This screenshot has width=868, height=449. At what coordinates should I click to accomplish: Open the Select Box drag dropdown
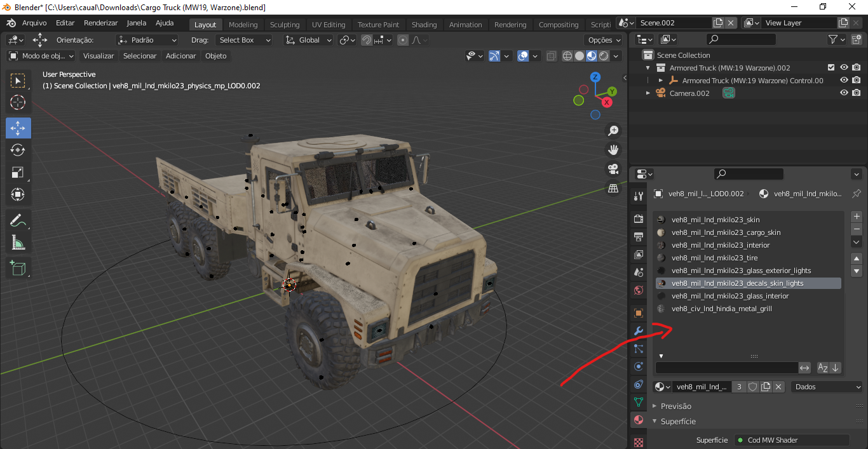coord(243,40)
